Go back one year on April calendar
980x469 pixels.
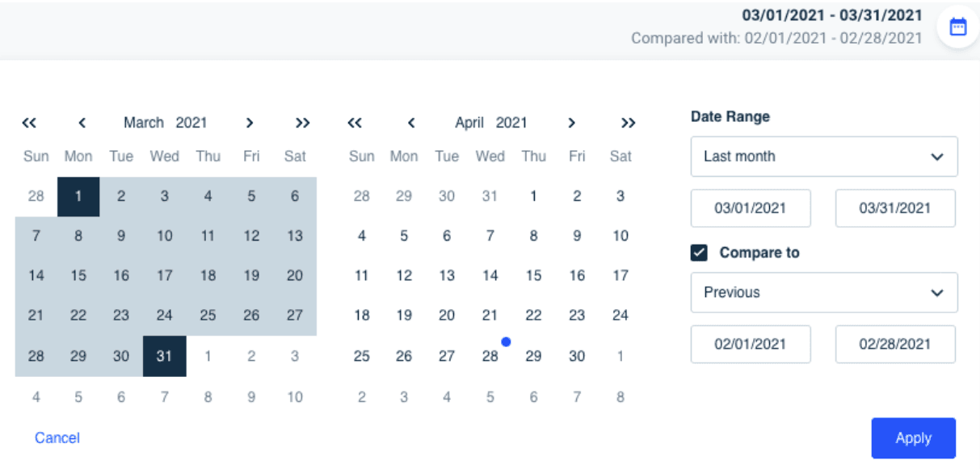point(355,123)
